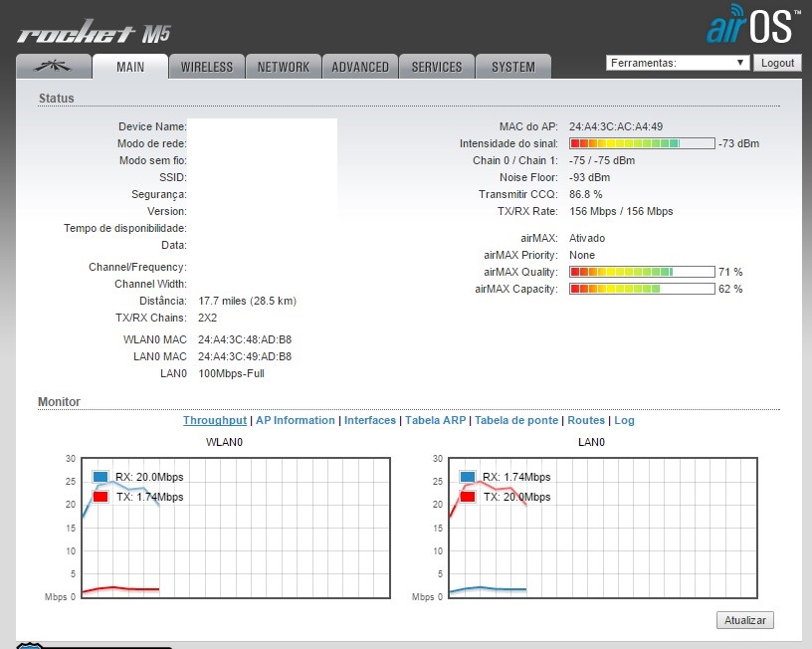
Task: Select Noise Floor value -93 dBm
Action: point(589,177)
